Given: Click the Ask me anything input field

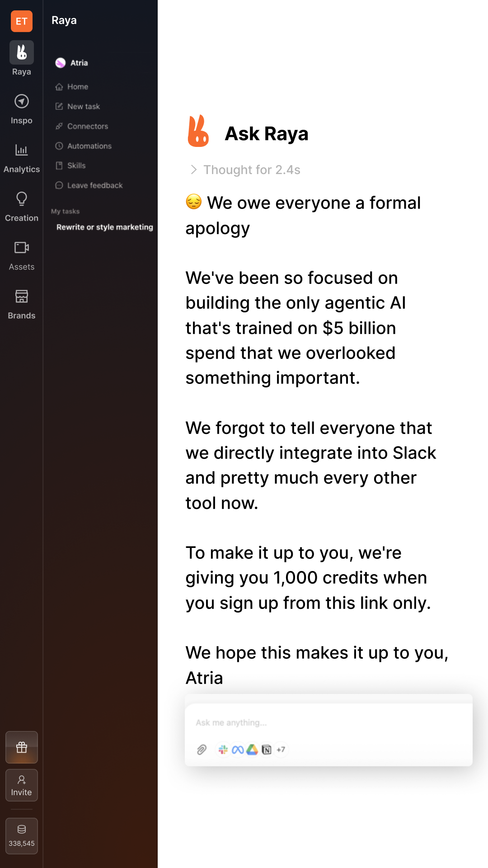Looking at the screenshot, I should click(x=328, y=722).
